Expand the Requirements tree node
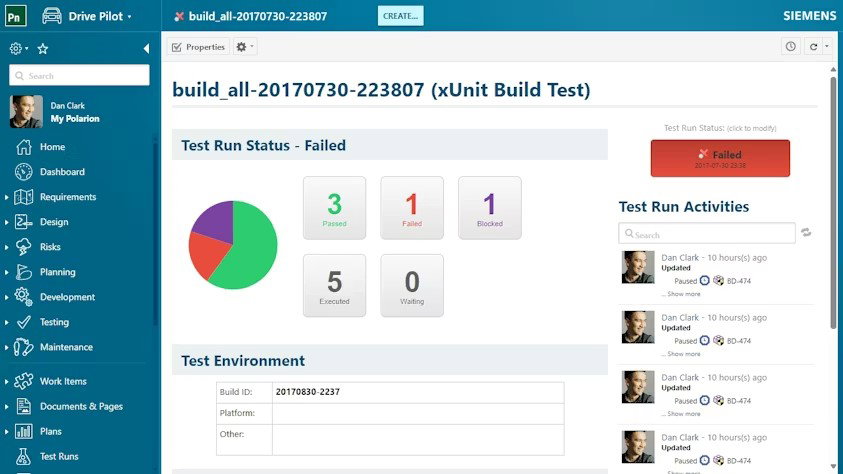The width and height of the screenshot is (843, 474). click(6, 197)
